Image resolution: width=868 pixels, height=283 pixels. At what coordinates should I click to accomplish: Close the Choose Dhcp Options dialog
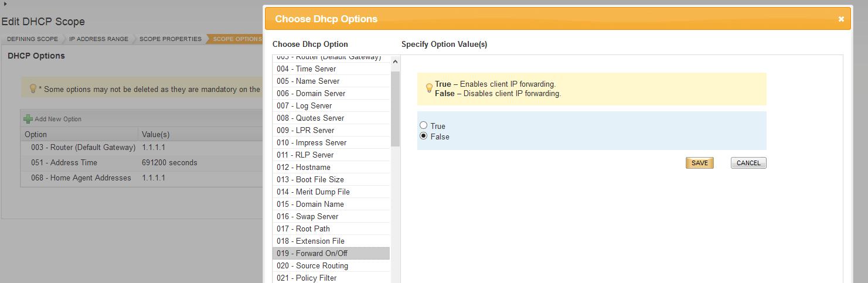point(841,19)
